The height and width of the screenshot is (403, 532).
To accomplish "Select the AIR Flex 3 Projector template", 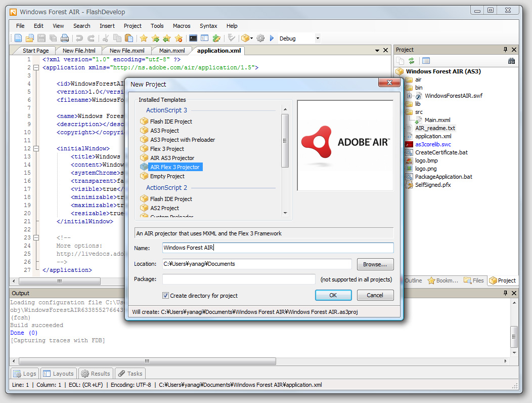I will click(x=175, y=167).
